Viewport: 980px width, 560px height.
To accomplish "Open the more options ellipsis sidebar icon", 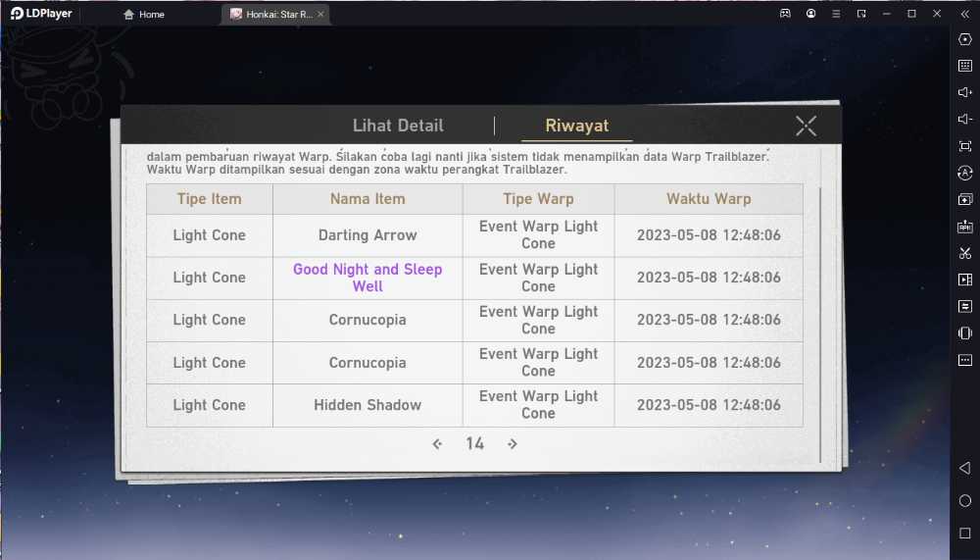I will pyautogui.click(x=965, y=360).
